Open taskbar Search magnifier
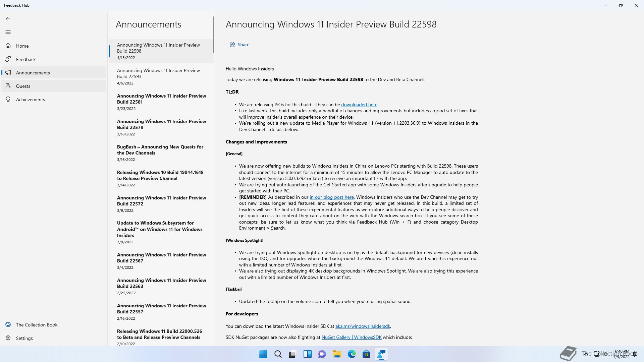The width and height of the screenshot is (644, 362). pyautogui.click(x=278, y=354)
